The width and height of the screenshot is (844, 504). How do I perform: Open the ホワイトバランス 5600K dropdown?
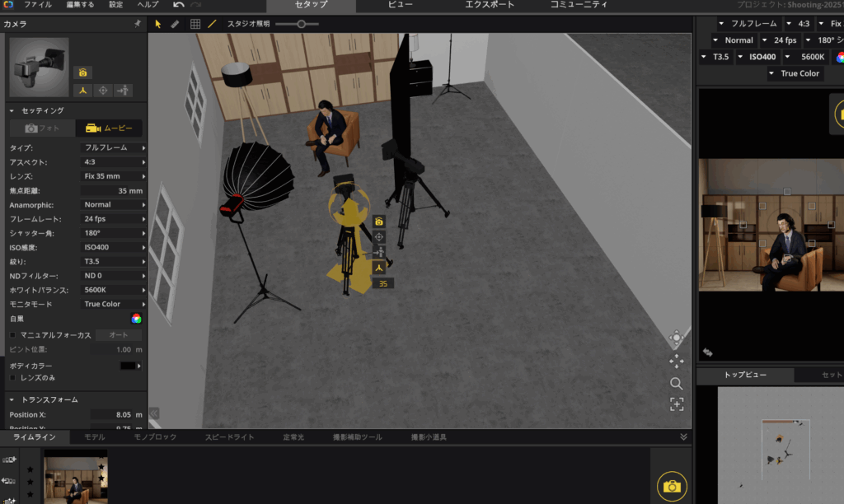pyautogui.click(x=114, y=290)
